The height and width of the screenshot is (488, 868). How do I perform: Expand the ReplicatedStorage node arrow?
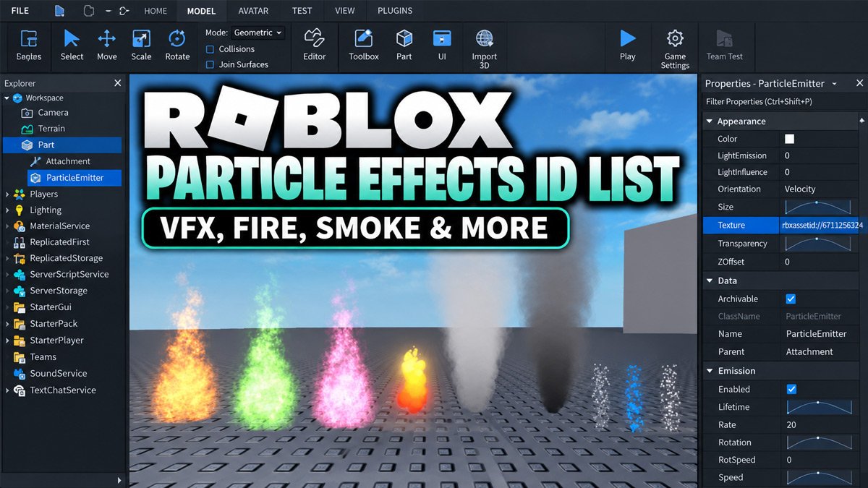7,258
